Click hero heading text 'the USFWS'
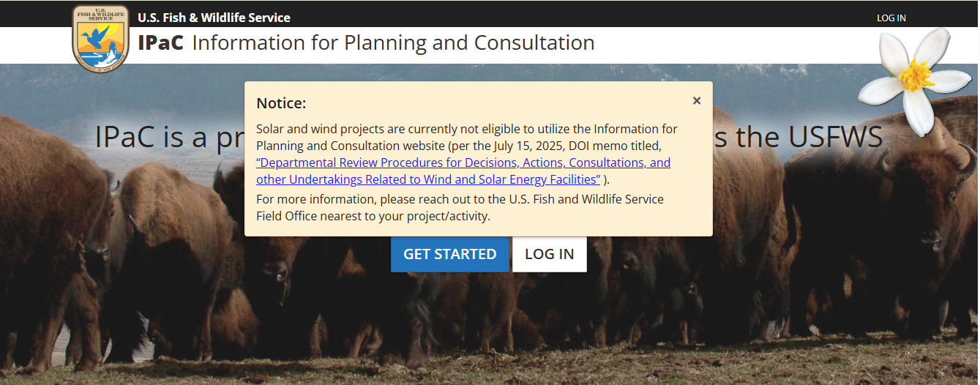 tap(799, 138)
